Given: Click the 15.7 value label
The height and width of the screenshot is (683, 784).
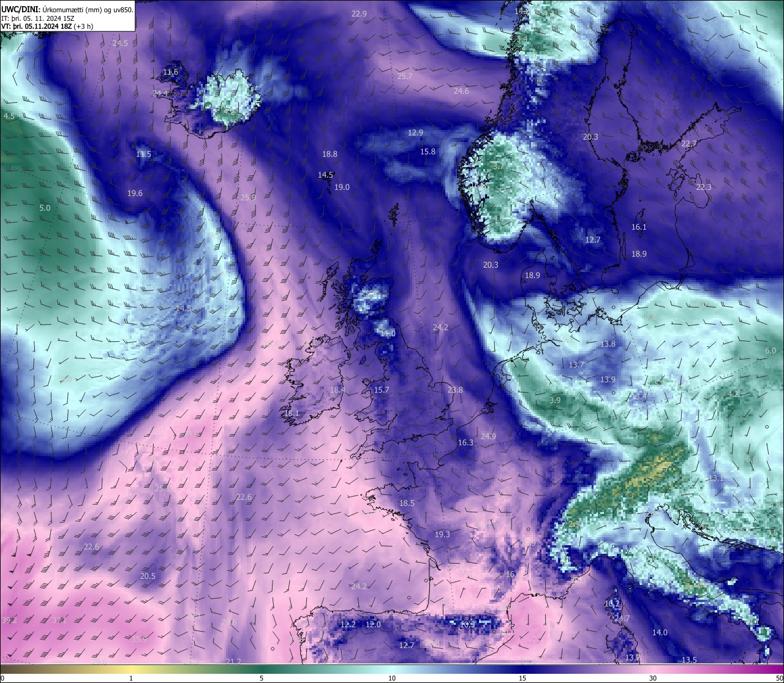Looking at the screenshot, I should (x=382, y=390).
